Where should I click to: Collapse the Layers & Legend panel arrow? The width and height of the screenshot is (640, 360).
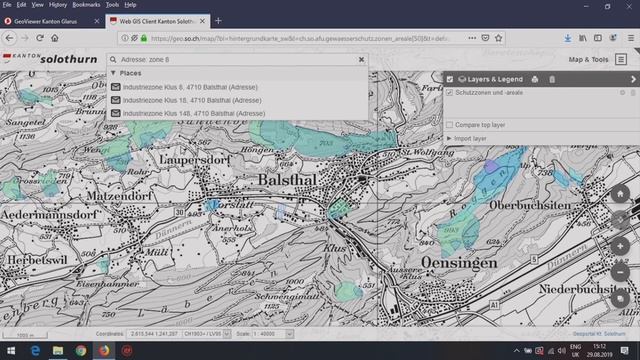(633, 80)
